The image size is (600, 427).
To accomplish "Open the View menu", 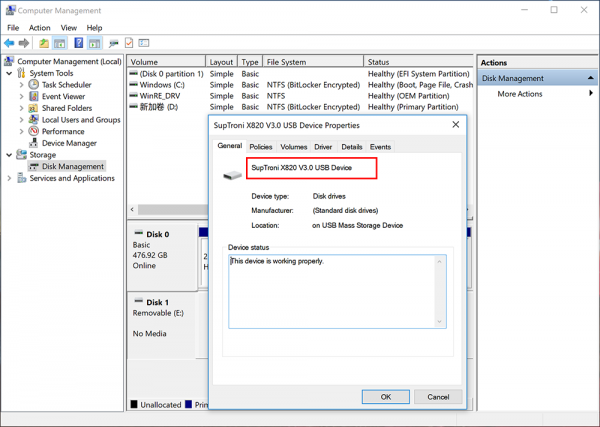I will pyautogui.click(x=68, y=28).
